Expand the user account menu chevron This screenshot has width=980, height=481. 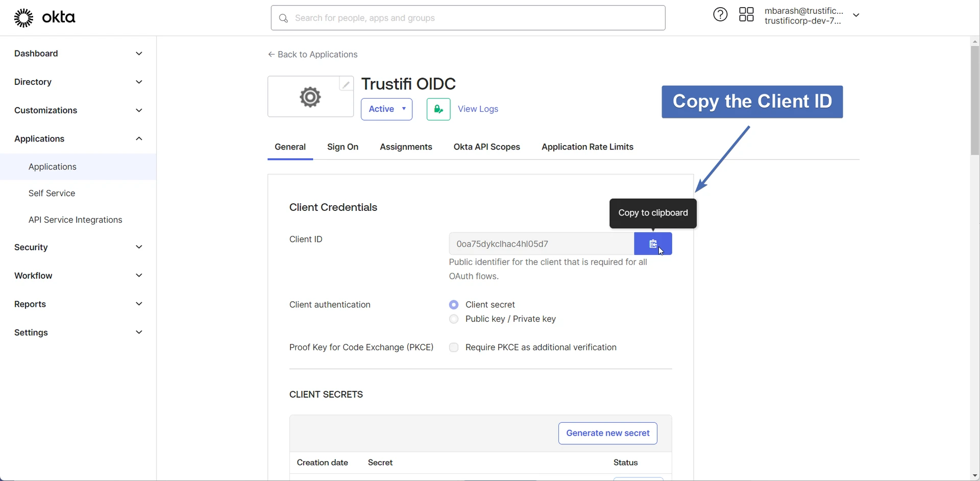click(x=856, y=15)
